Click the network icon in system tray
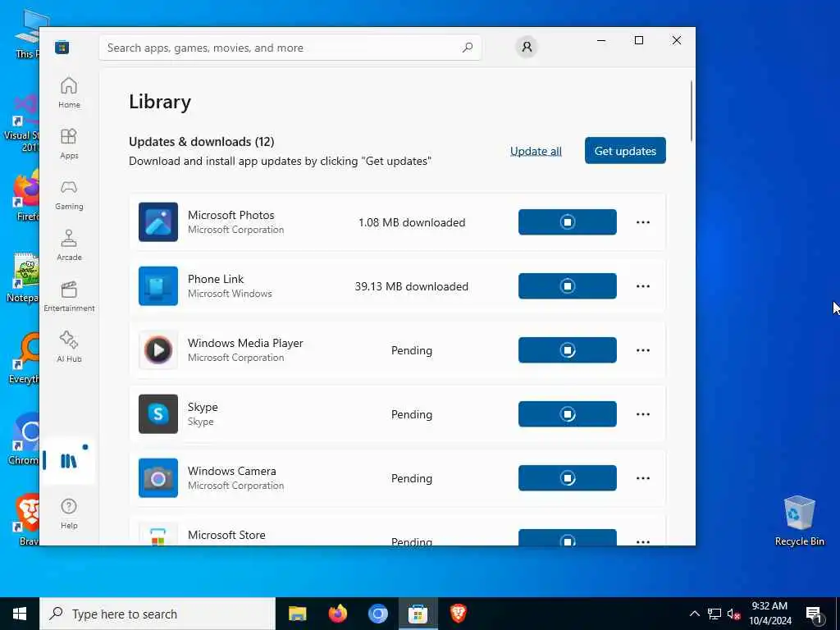This screenshot has width=840, height=630. (x=714, y=614)
